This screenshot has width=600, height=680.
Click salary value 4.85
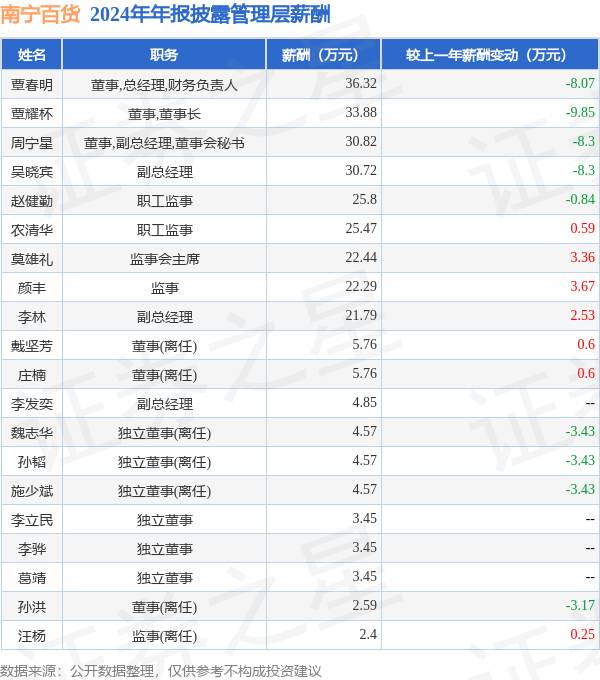364,402
